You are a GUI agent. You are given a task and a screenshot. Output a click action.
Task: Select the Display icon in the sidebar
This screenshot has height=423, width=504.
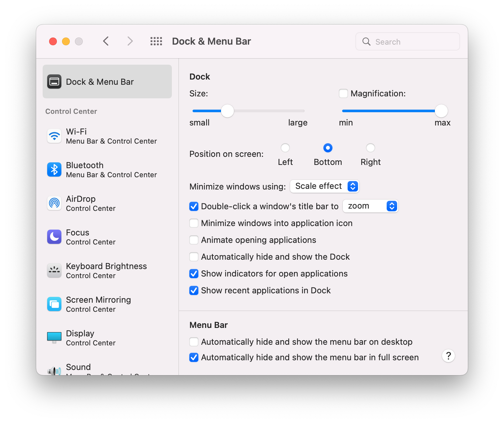[54, 338]
